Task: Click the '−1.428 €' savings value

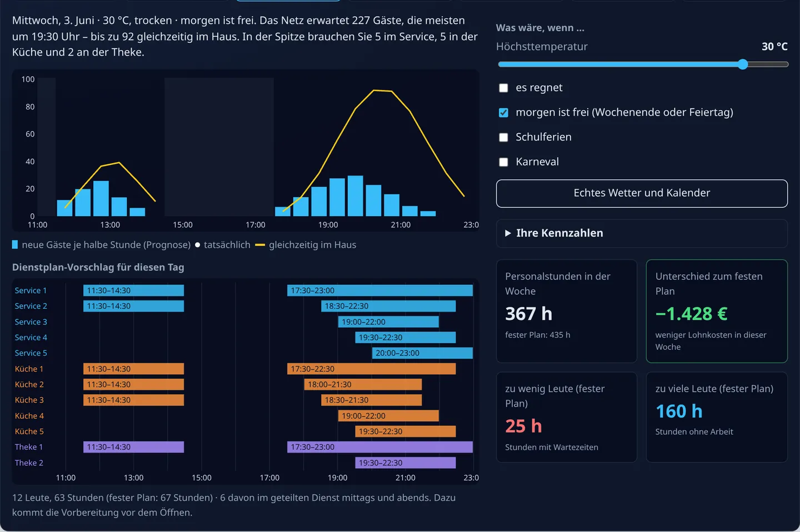Action: (x=691, y=314)
